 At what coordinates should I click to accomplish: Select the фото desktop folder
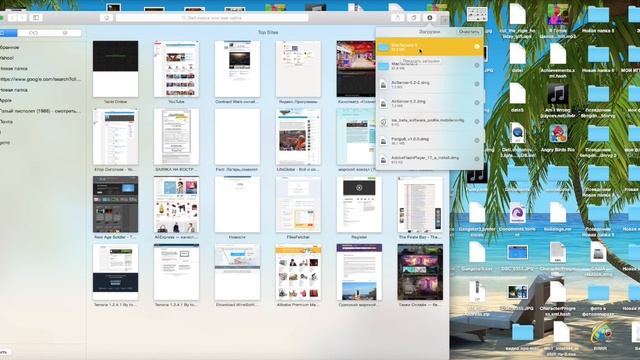coord(598,293)
